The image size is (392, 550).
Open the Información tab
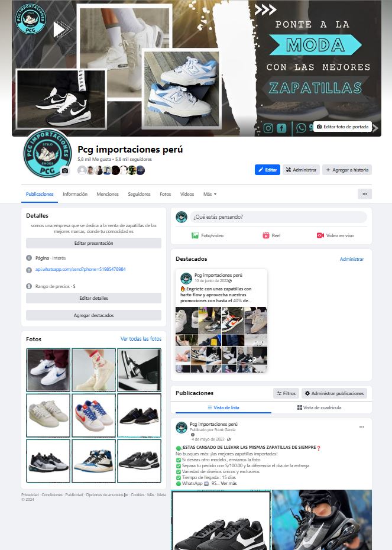click(x=75, y=194)
